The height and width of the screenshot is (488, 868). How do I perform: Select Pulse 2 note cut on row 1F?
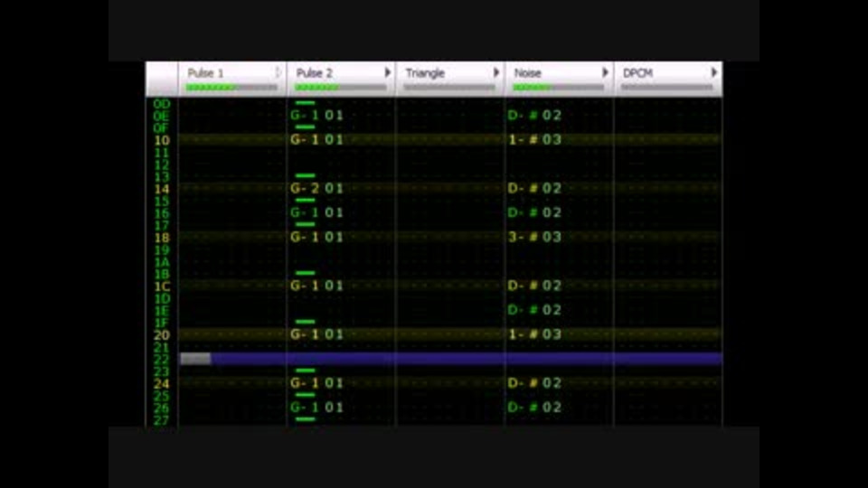click(305, 322)
